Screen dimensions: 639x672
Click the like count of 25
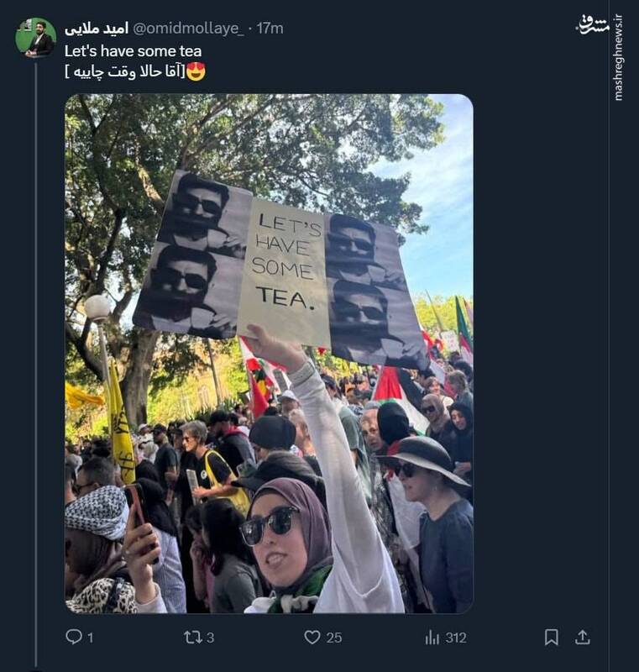click(x=333, y=638)
